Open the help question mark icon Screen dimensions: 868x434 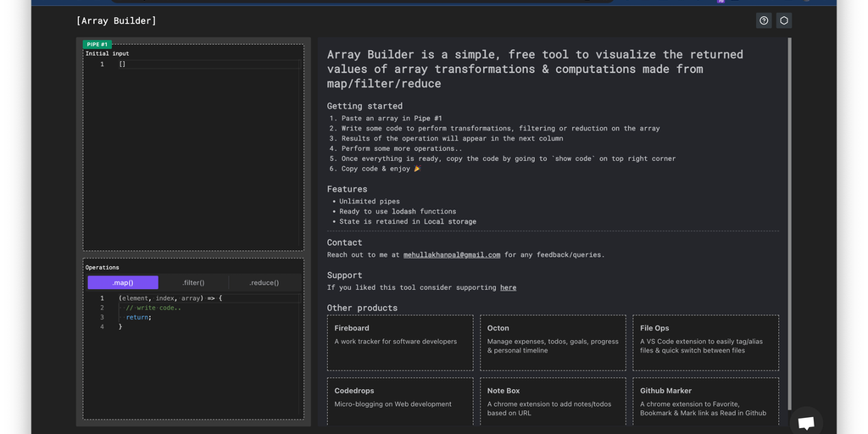[x=764, y=20]
